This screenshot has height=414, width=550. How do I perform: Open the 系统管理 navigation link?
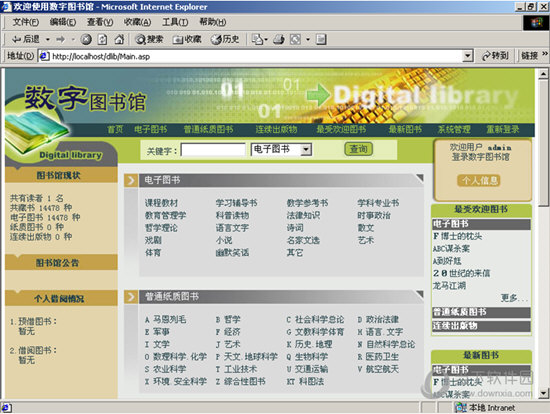(454, 129)
